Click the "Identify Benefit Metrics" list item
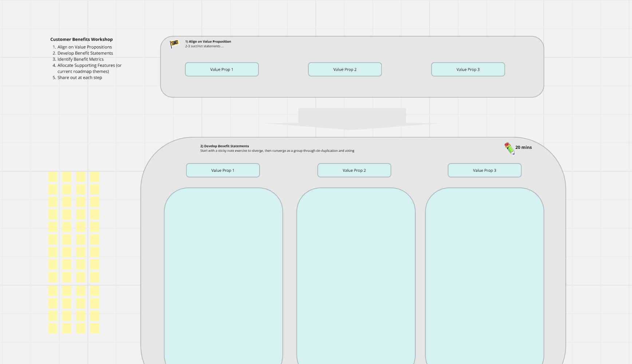This screenshot has width=632, height=364. (80, 59)
